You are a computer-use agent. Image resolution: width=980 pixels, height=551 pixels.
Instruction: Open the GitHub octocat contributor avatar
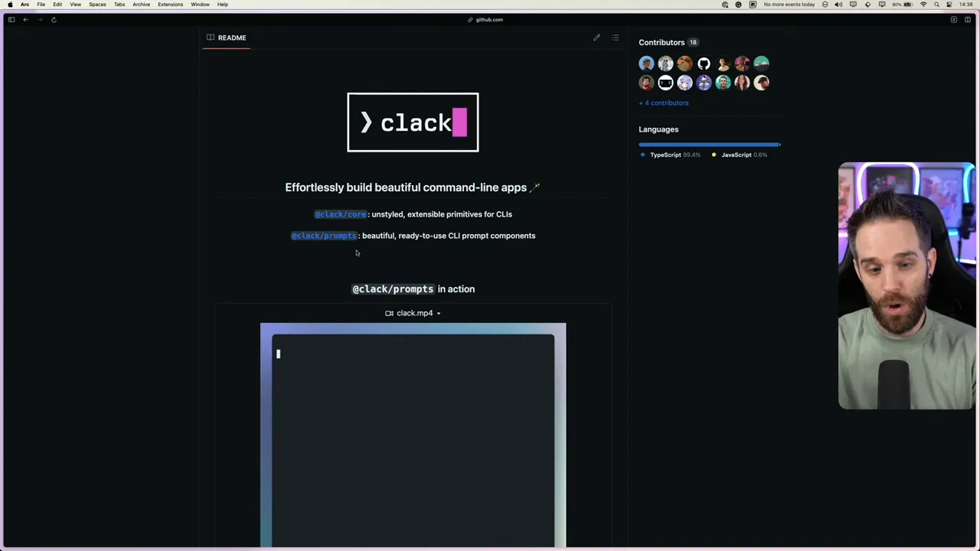click(704, 64)
